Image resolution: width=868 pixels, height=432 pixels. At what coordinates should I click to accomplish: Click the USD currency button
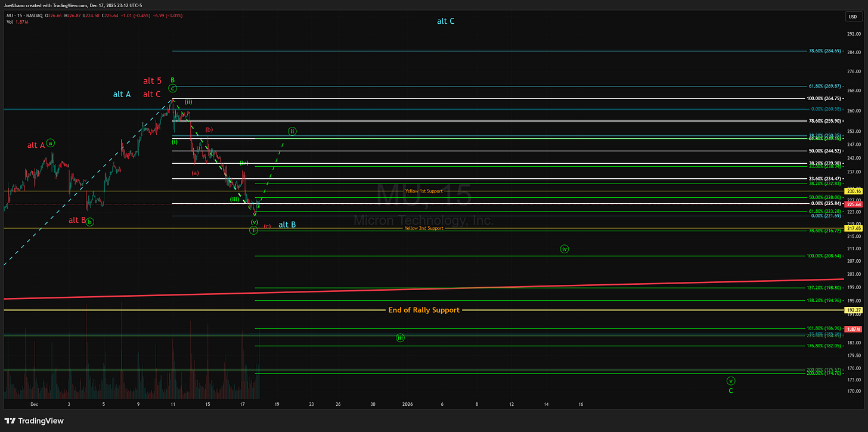point(853,17)
